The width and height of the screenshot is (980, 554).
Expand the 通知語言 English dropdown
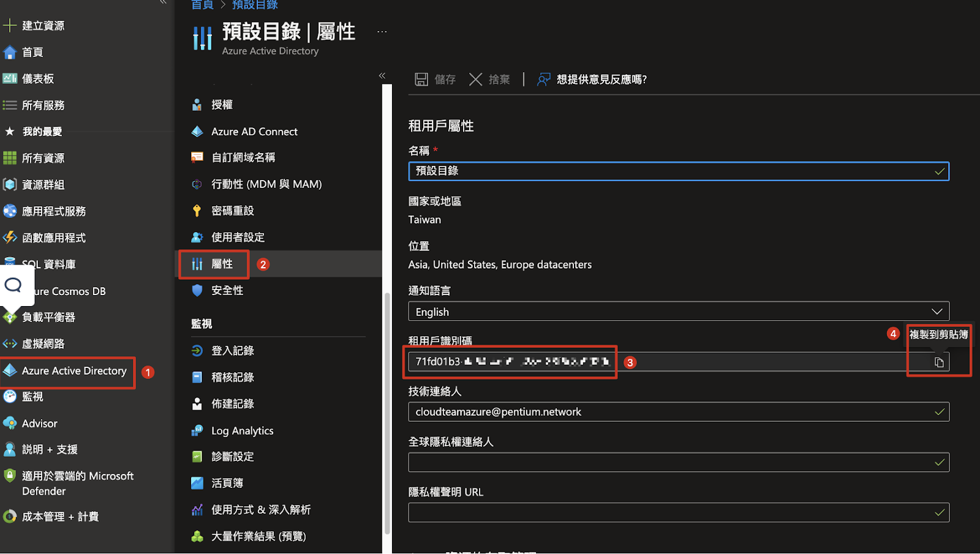[x=679, y=312]
